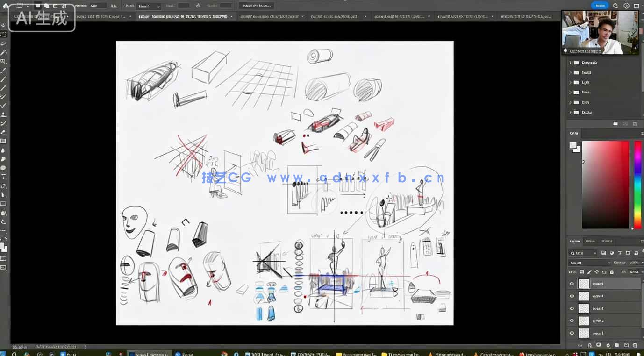Image resolution: width=644 pixels, height=356 pixels.
Task: Hide the topmost layer using eye icon
Action: pos(572,284)
